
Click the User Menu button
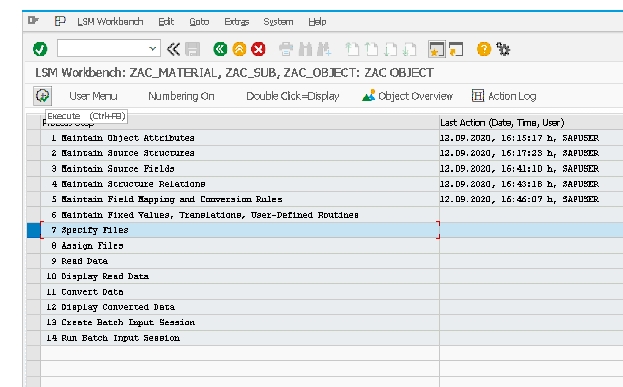[93, 96]
